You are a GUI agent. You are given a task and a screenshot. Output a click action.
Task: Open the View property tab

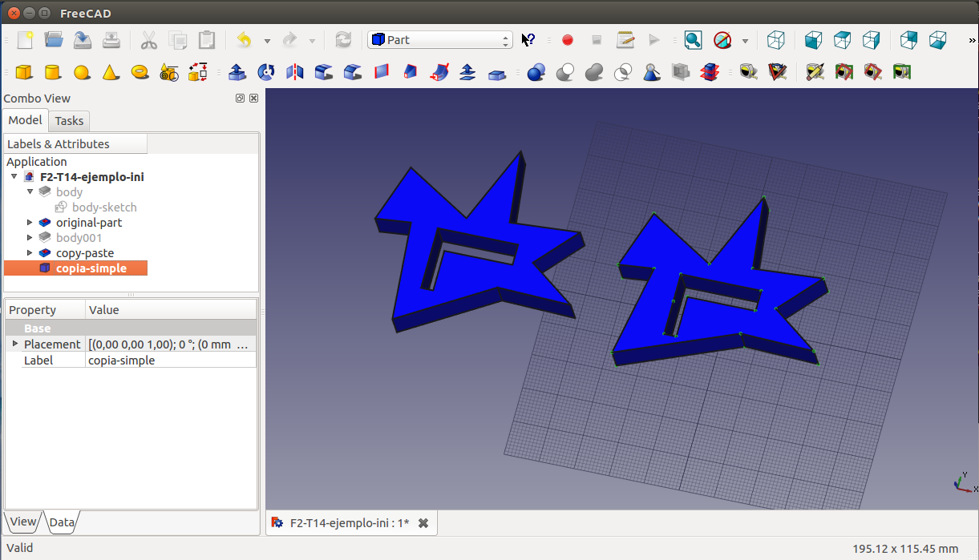click(22, 522)
